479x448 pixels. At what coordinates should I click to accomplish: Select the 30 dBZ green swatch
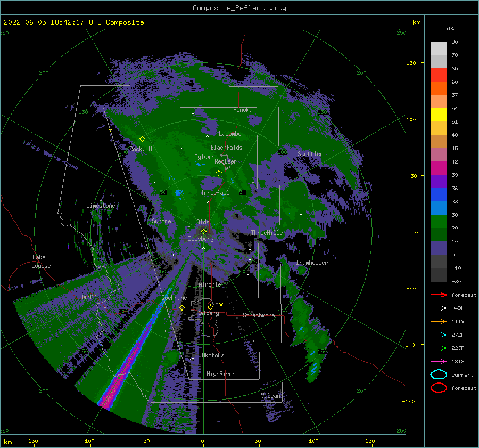point(439,221)
